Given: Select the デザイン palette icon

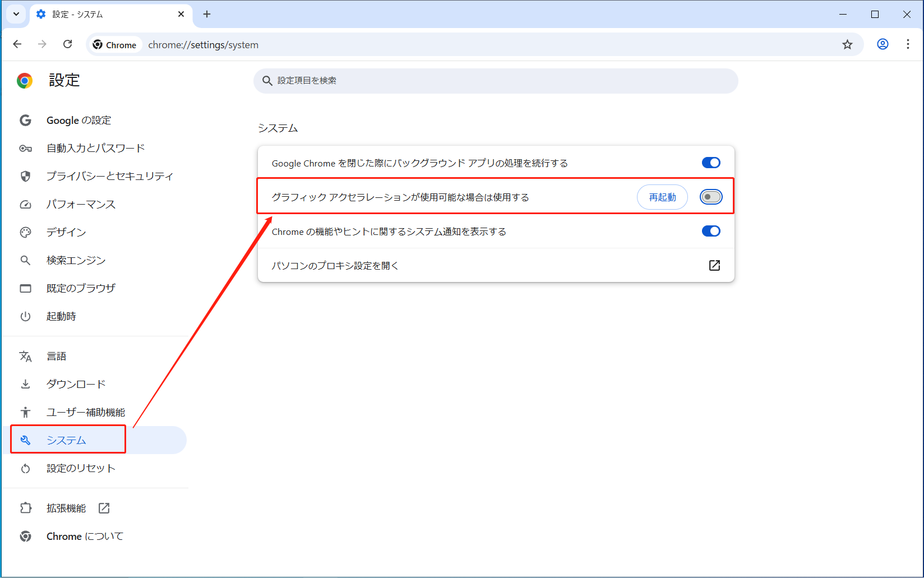Looking at the screenshot, I should [x=26, y=232].
